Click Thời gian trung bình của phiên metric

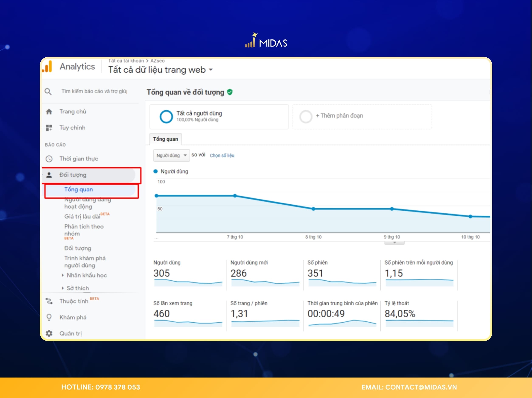click(x=342, y=314)
